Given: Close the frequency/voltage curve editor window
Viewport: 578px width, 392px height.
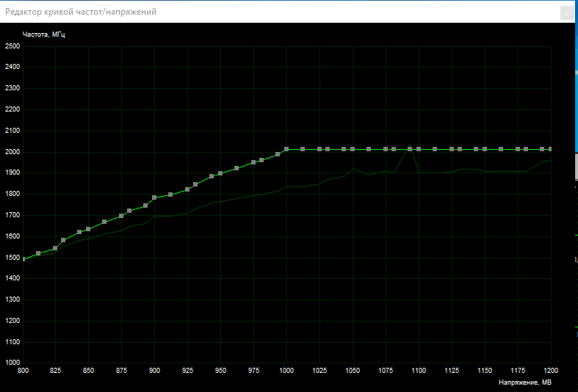Looking at the screenshot, I should 567,13.
